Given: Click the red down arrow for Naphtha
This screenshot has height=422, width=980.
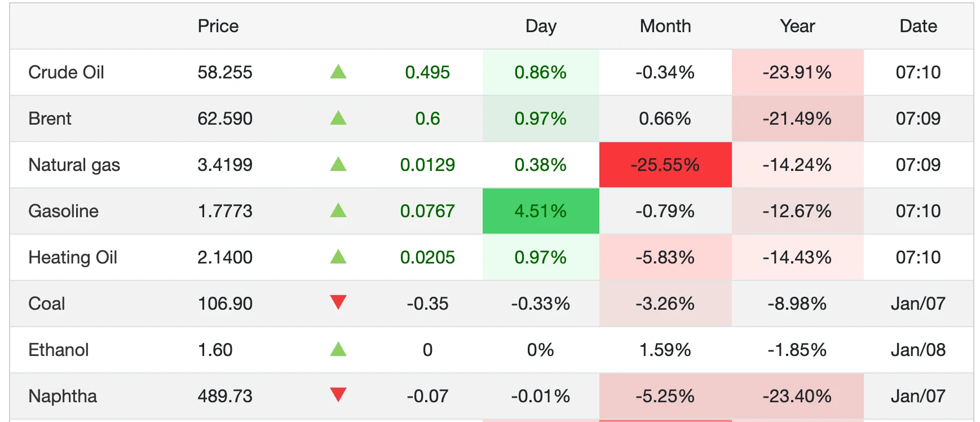Looking at the screenshot, I should [338, 395].
